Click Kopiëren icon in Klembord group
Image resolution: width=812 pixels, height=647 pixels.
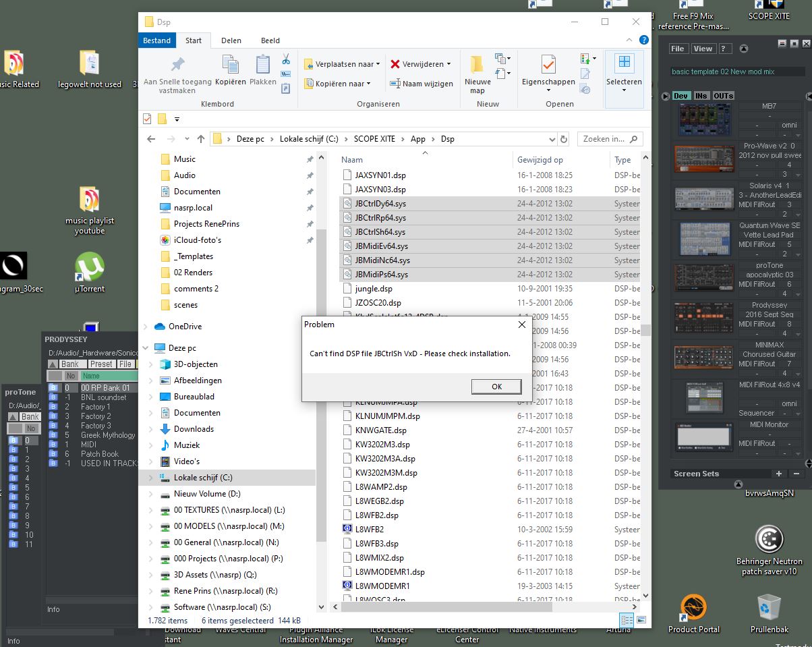[x=231, y=65]
